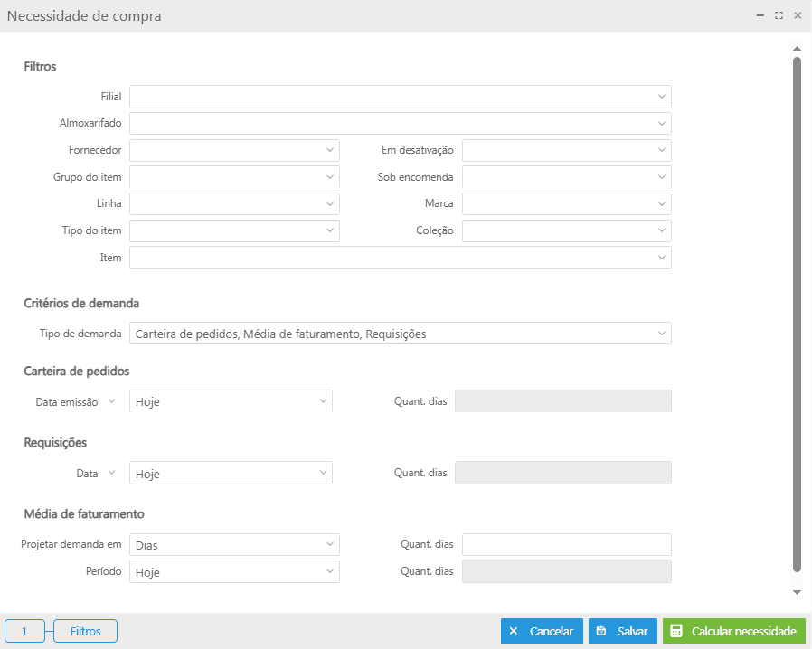812x649 pixels.
Task: Maximize the Necessidade de compra window
Action: pos(779,15)
